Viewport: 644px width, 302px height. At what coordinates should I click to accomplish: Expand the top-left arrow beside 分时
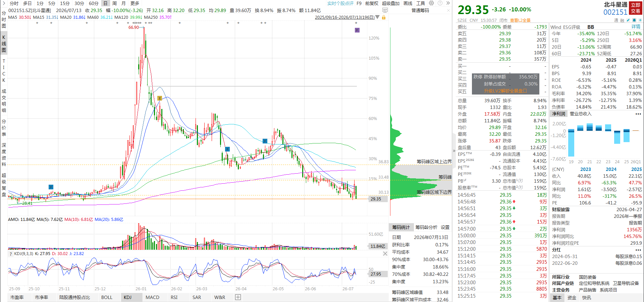[x=4, y=3]
